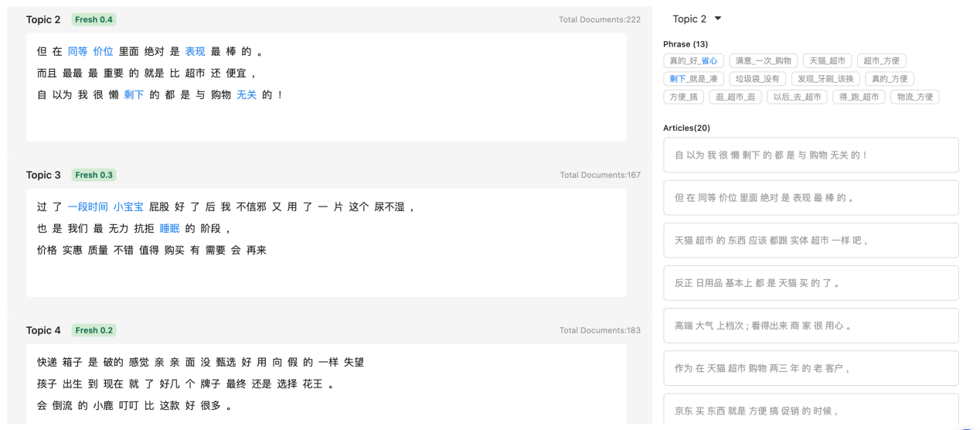Click blue keyword 一段时间 in Topic 3
980x430 pixels.
tap(87, 207)
